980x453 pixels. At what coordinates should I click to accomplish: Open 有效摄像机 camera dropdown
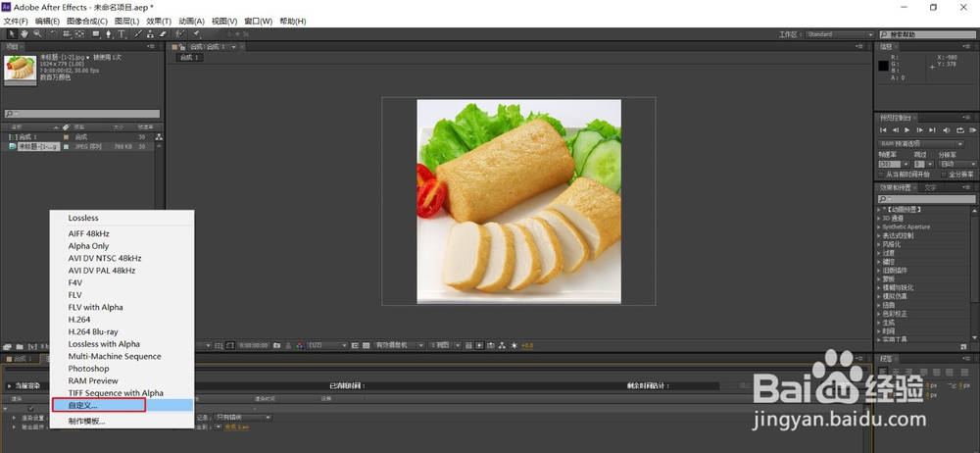point(400,345)
